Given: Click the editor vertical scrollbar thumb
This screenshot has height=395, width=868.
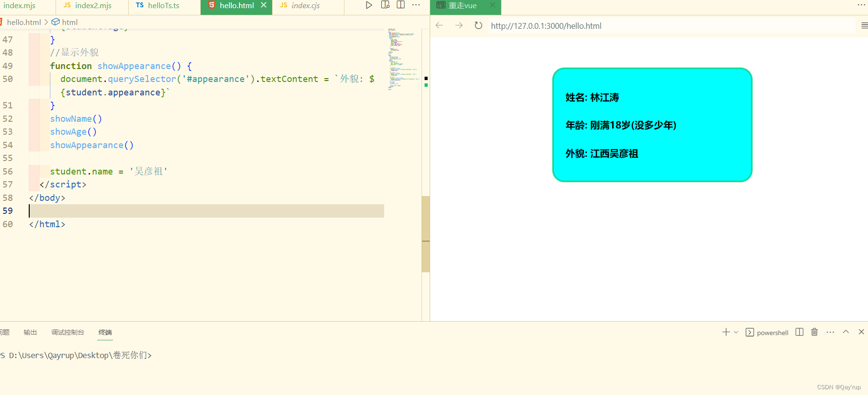Looking at the screenshot, I should [x=425, y=234].
